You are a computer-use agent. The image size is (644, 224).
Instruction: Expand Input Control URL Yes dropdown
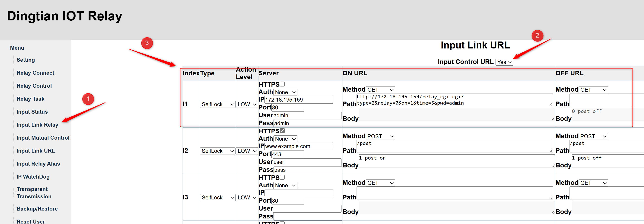click(504, 62)
